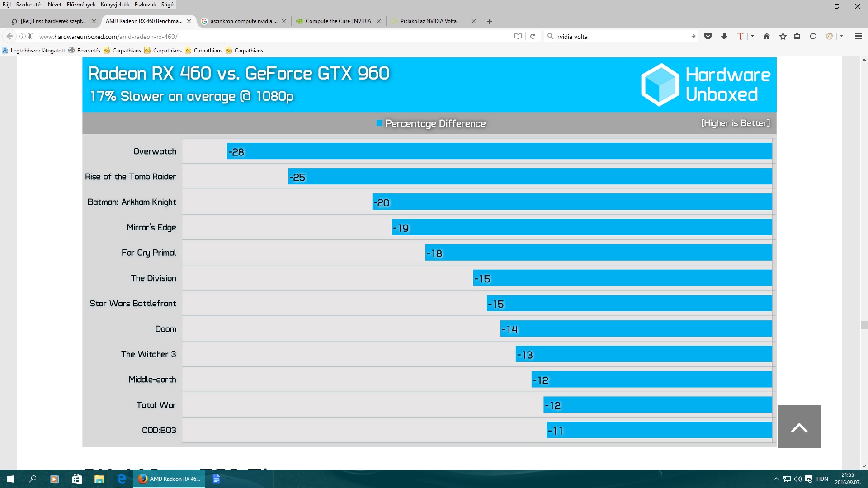Click the Doom -14 value

click(x=509, y=329)
